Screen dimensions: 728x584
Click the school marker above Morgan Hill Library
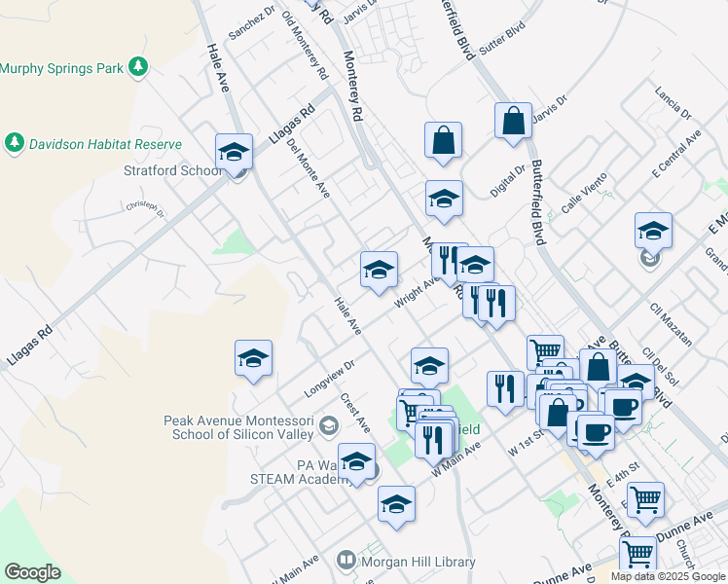coord(396,508)
